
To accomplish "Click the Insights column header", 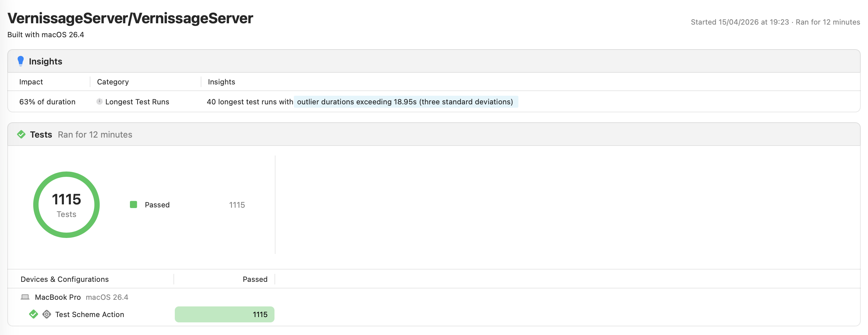I will pos(221,81).
